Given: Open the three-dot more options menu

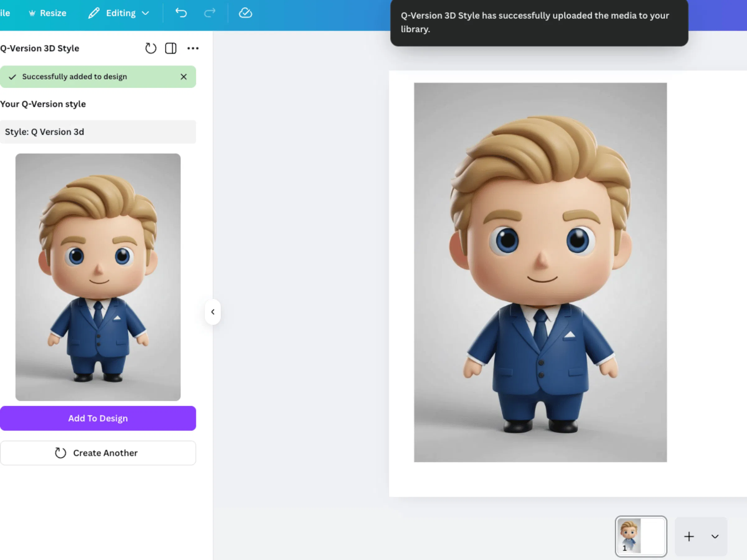Looking at the screenshot, I should click(x=193, y=48).
